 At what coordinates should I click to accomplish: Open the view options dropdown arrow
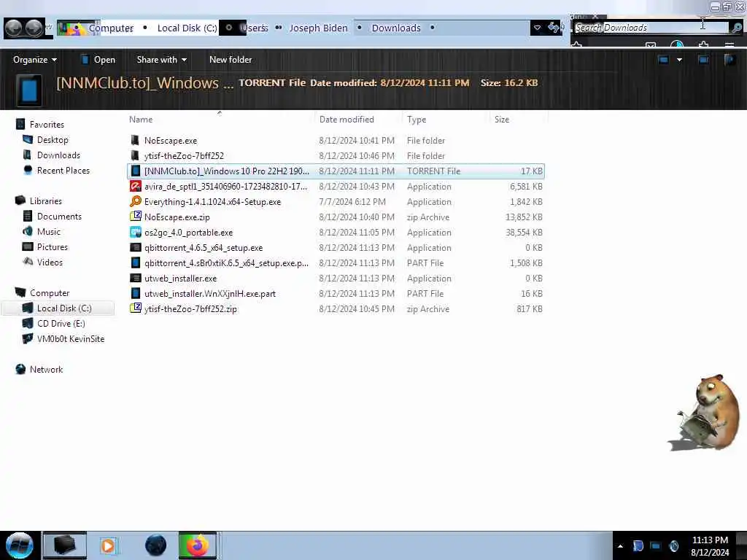tap(679, 60)
